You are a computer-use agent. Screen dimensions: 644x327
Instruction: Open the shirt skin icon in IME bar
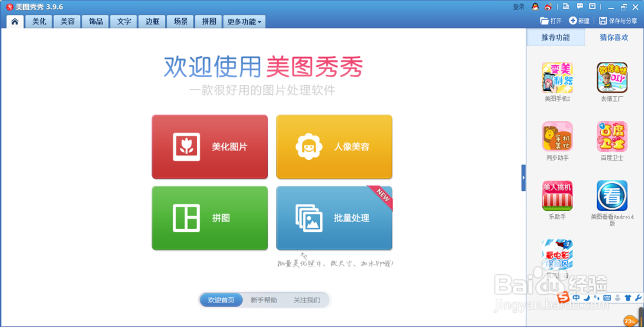pyautogui.click(x=628, y=298)
